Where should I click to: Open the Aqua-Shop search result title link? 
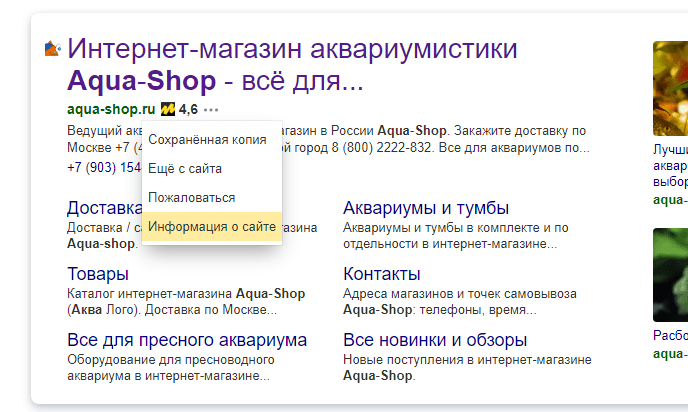[x=292, y=64]
